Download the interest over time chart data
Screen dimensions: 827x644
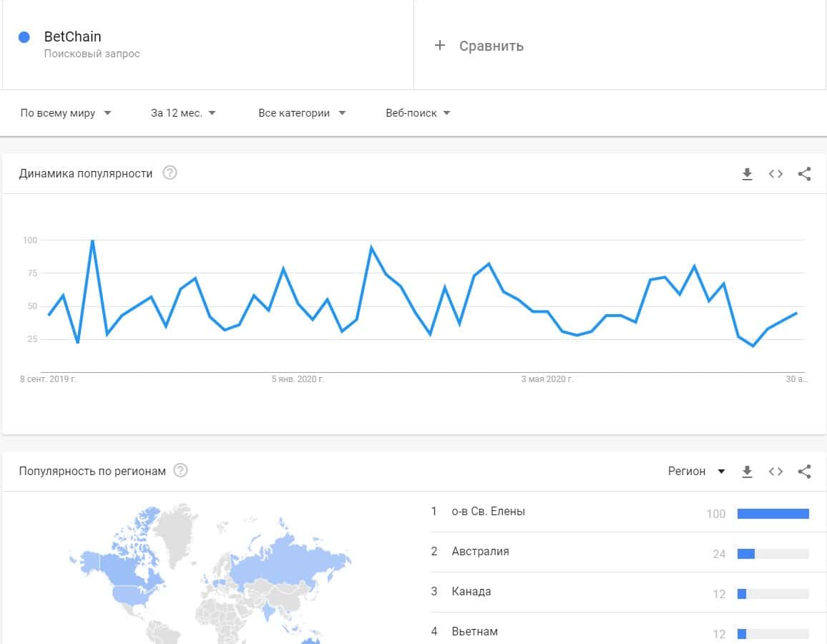point(747,174)
